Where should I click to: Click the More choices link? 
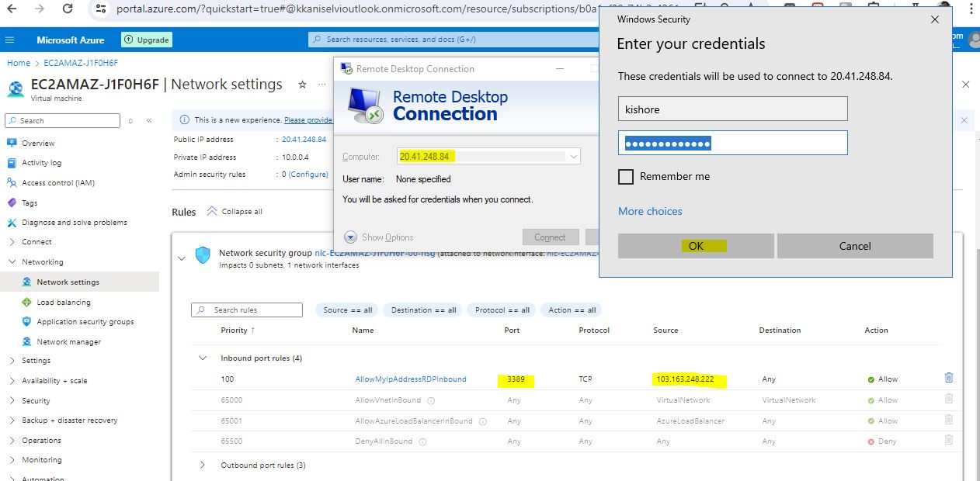tap(650, 211)
